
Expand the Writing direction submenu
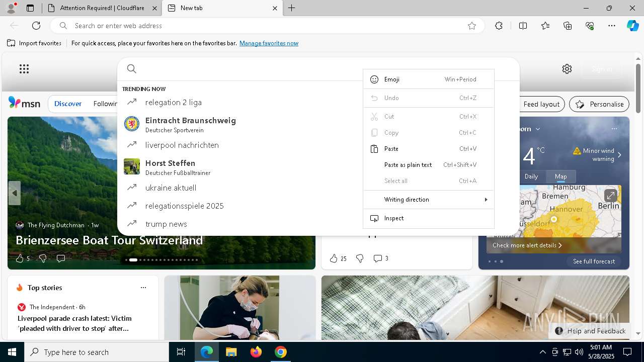point(429,200)
